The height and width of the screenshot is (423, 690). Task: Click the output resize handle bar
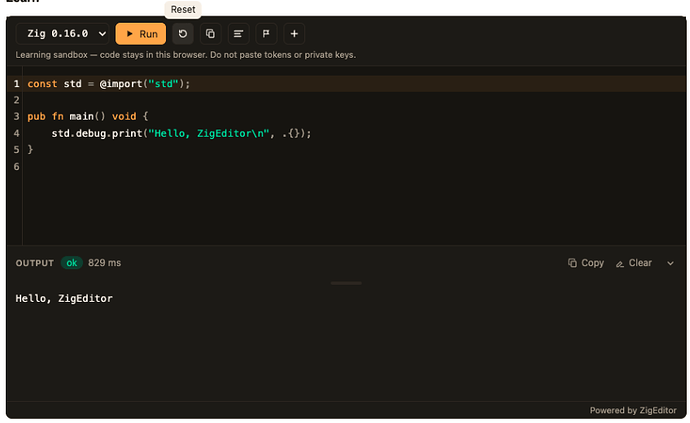(x=346, y=283)
